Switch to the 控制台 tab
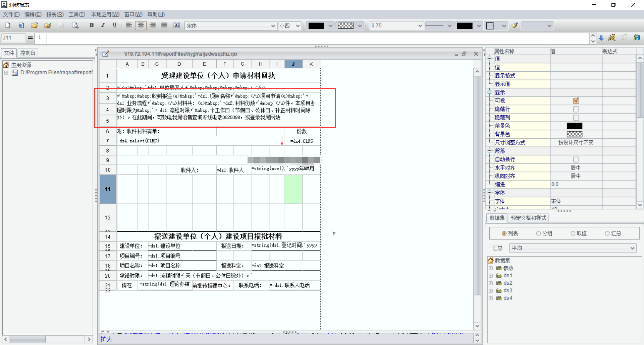Viewport: 644px width, 345px height. click(x=28, y=53)
